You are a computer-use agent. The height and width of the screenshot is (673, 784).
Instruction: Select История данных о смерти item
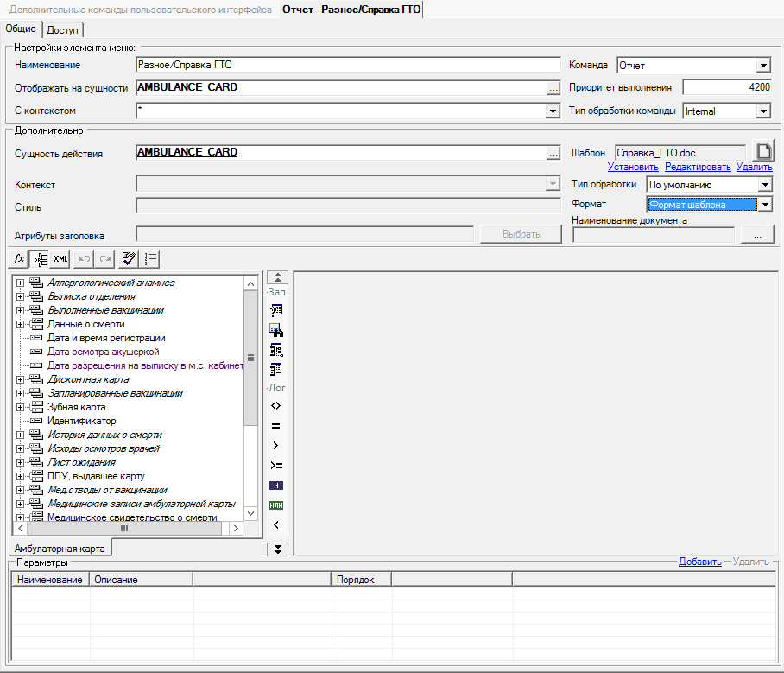105,435
